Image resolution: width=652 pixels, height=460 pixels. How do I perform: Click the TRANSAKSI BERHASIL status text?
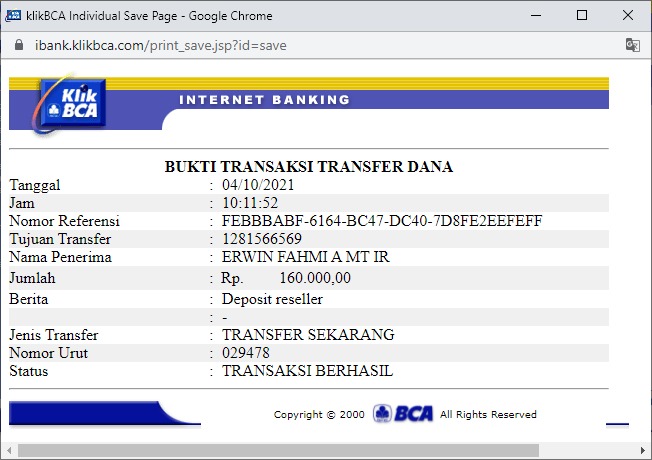tap(307, 371)
